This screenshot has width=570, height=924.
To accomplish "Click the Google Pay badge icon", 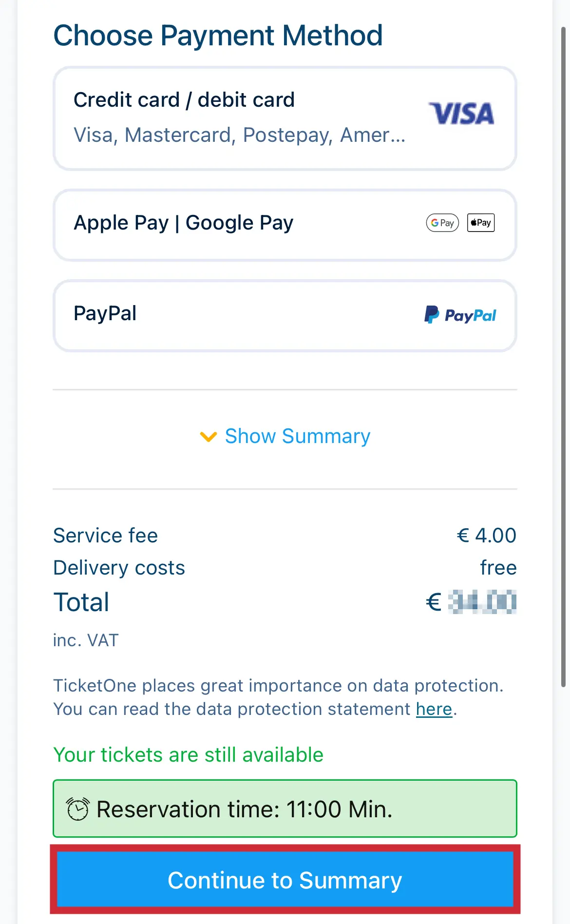I will (x=442, y=223).
